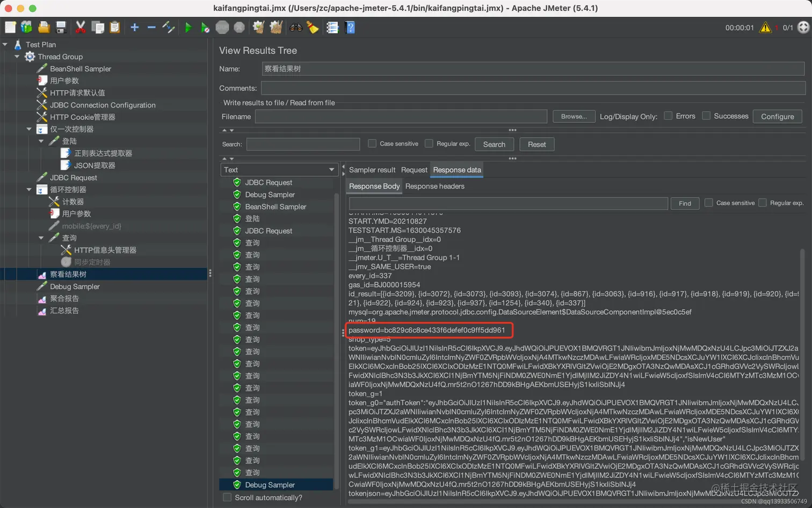Viewport: 812px width, 508px height.
Task: Open the Help book icon
Action: [350, 27]
